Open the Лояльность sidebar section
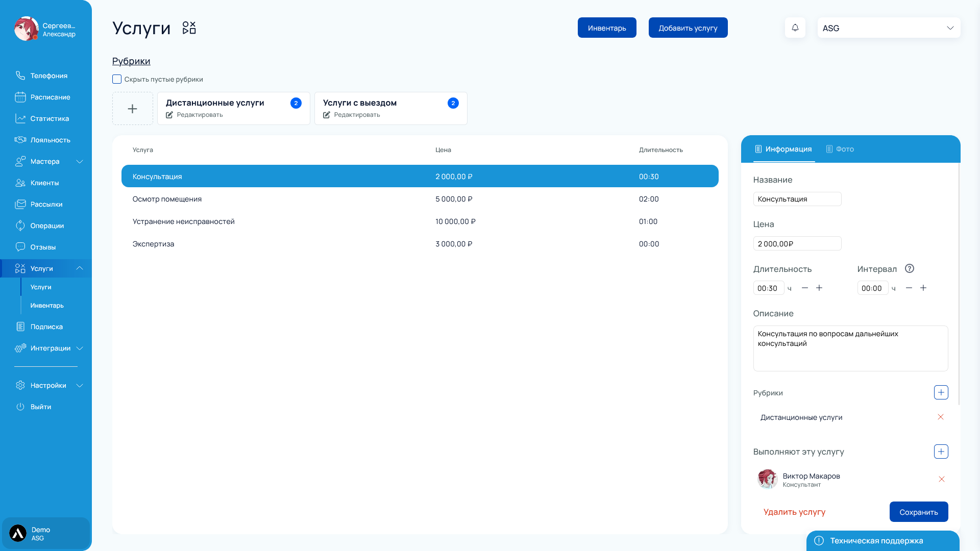 [50, 140]
